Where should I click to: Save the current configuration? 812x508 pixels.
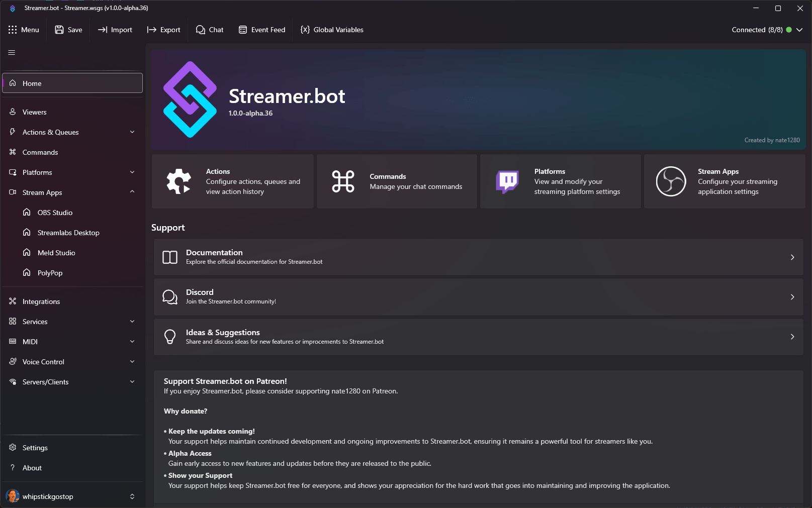pyautogui.click(x=68, y=30)
